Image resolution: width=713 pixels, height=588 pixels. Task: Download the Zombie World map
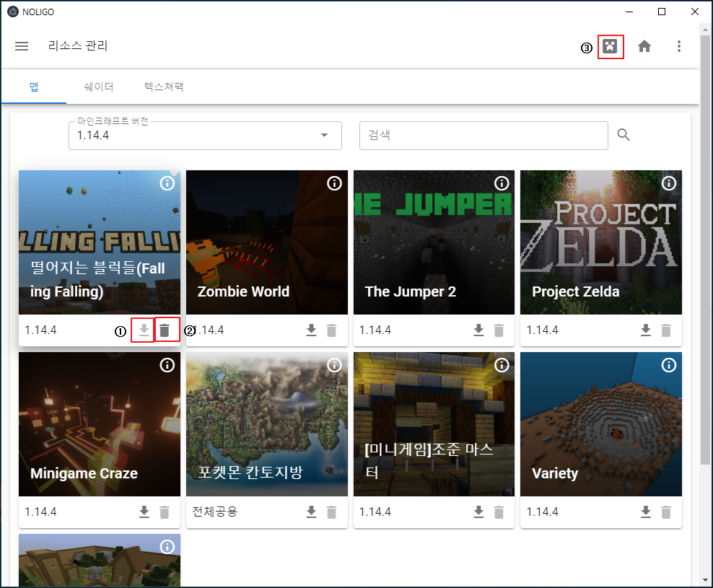[311, 330]
